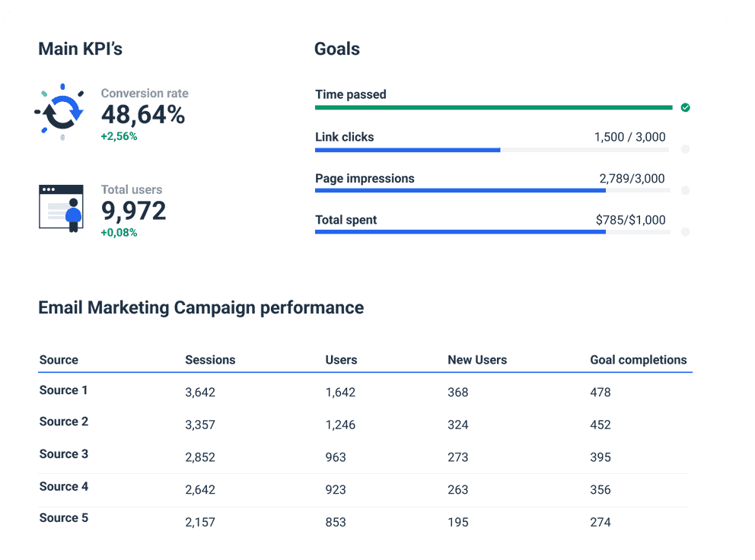Image resolution: width=755 pixels, height=560 pixels.
Task: Click the Source 4 row label
Action: pyautogui.click(x=64, y=486)
